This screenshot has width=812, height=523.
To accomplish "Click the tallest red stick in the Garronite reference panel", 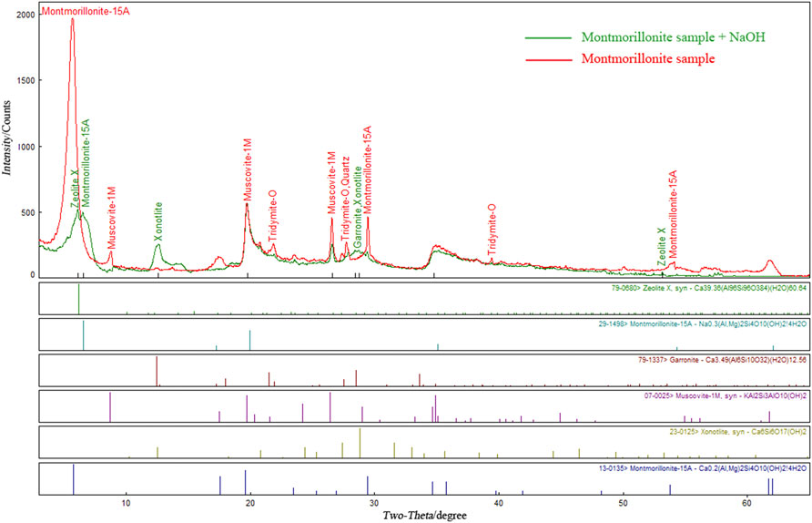I will tap(157, 371).
